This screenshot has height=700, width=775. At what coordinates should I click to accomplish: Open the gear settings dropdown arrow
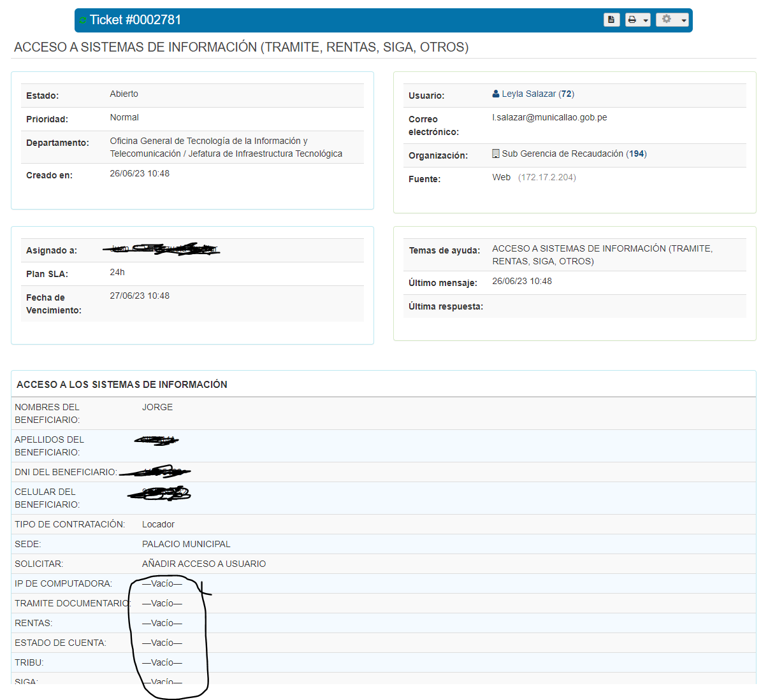[683, 20]
